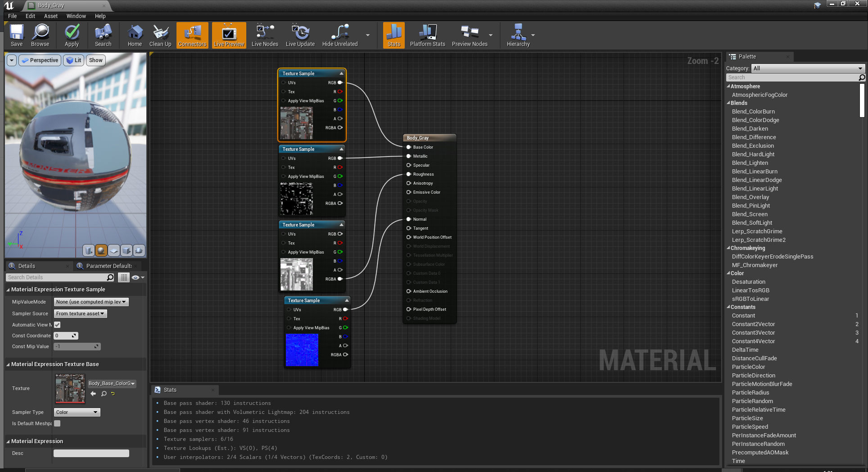Open the eye view options in Details
The height and width of the screenshot is (472, 868).
138,277
